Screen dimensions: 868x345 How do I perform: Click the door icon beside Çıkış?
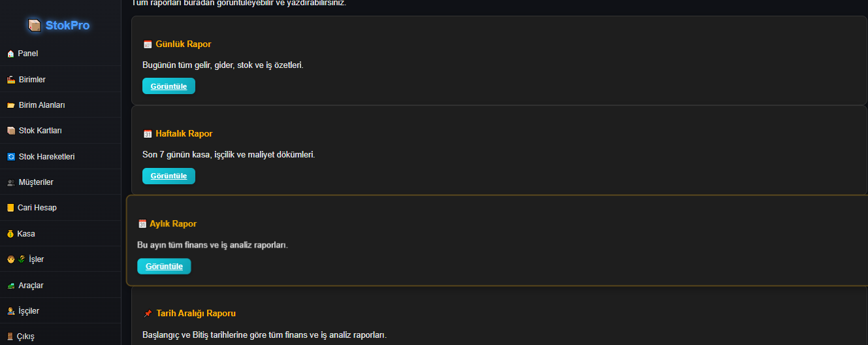10,337
